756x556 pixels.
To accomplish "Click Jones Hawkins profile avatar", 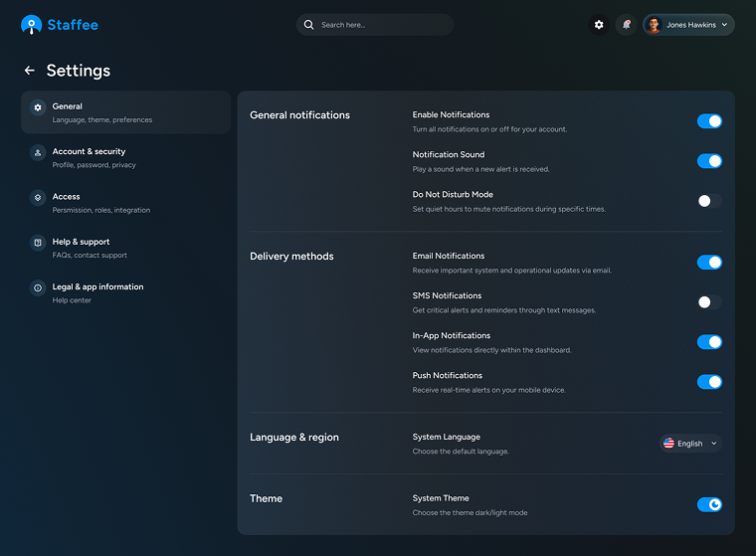I will click(x=654, y=25).
